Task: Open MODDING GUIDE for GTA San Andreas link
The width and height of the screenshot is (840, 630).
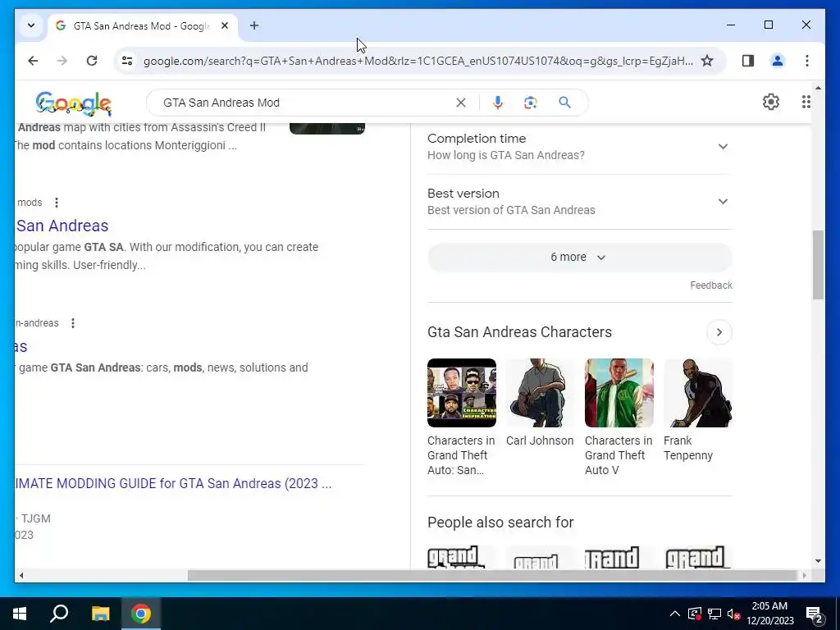Action: coord(173,483)
